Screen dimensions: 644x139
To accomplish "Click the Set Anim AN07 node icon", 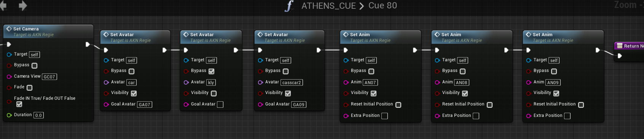I will tap(346, 34).
